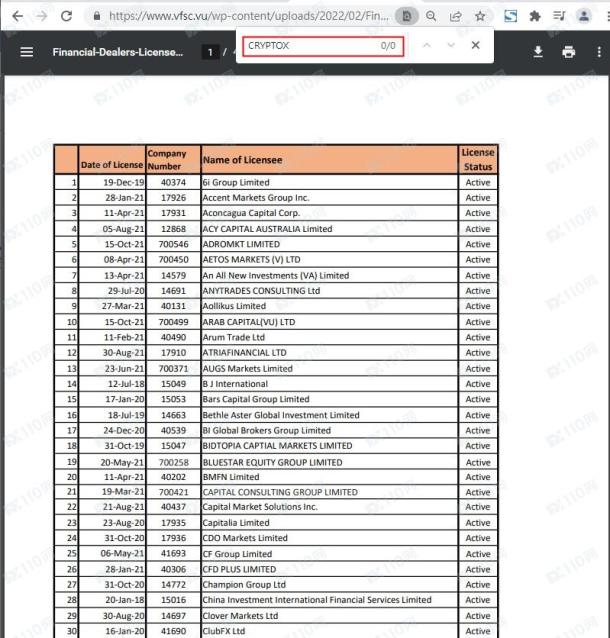Click the document icon in the address bar

pyautogui.click(x=407, y=16)
